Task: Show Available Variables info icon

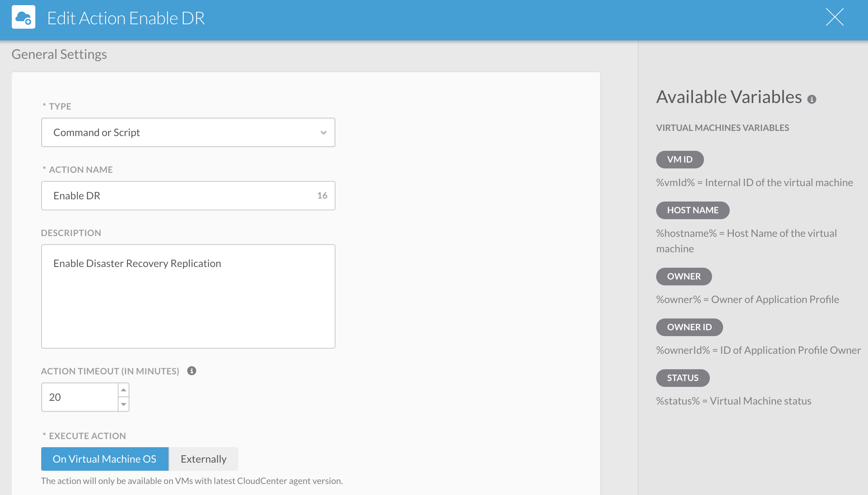Action: point(812,99)
